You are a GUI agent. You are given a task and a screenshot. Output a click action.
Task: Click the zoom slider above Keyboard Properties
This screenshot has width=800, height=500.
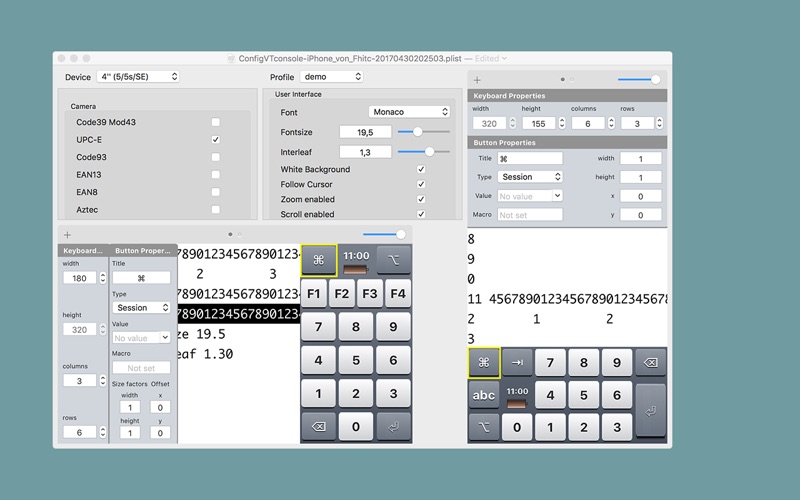tap(639, 80)
